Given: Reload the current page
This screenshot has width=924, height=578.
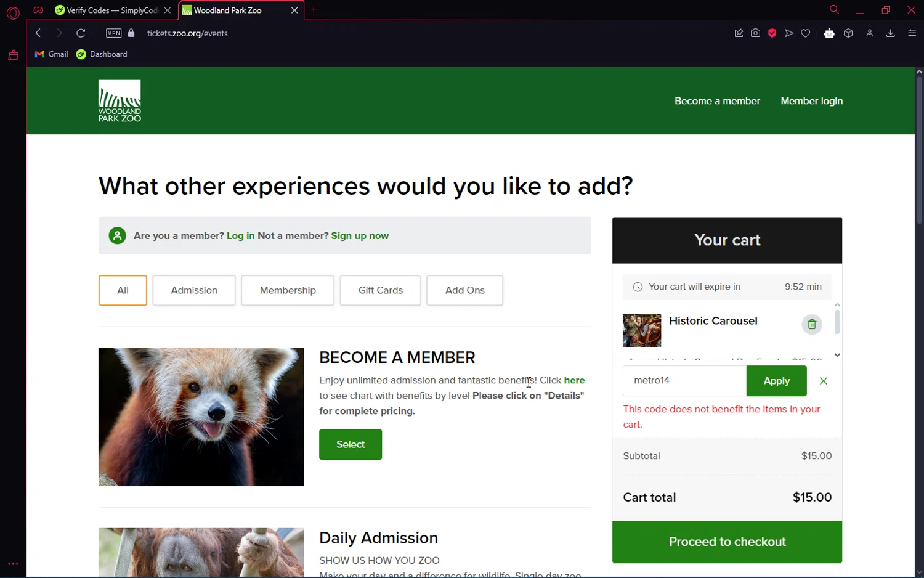Looking at the screenshot, I should [x=81, y=33].
